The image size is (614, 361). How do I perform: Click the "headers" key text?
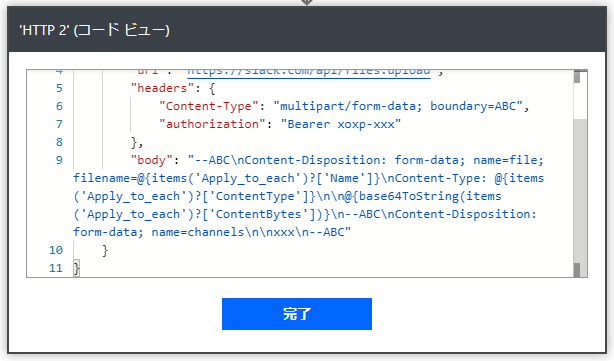click(x=163, y=88)
